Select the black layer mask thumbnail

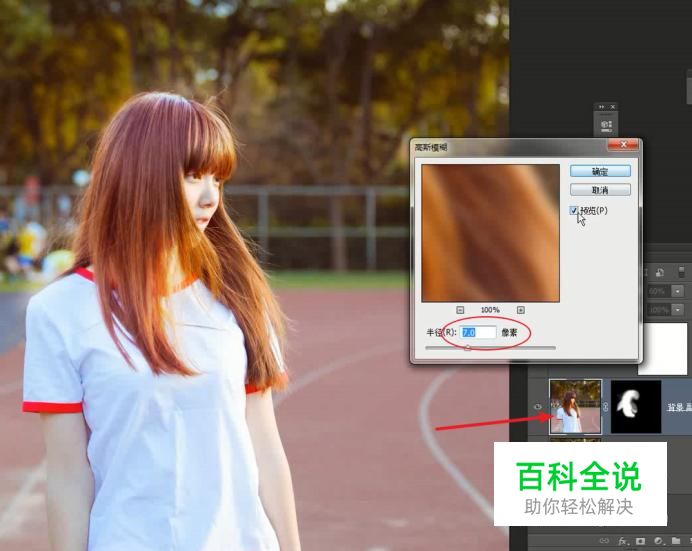pyautogui.click(x=636, y=407)
